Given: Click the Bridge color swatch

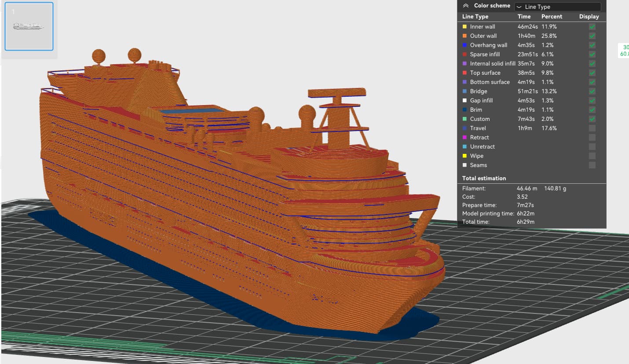Looking at the screenshot, I should click(x=464, y=91).
